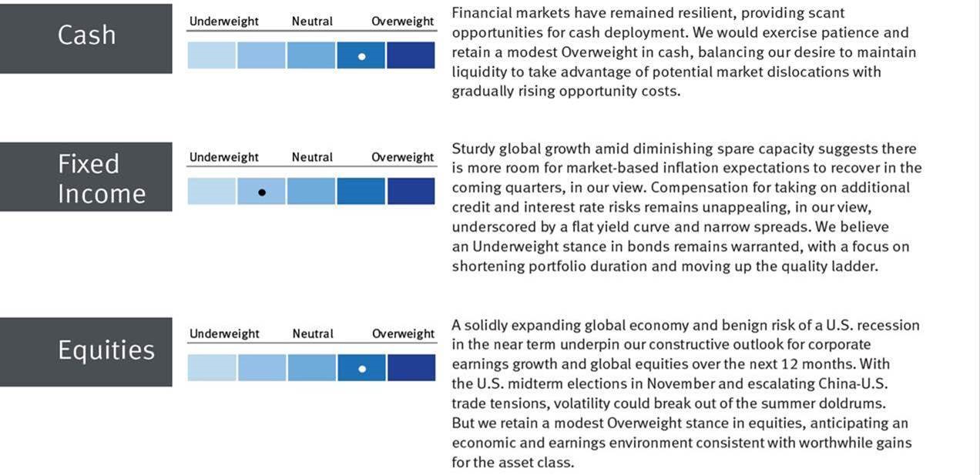Select the lightest swatch on the Cash scale
The height and width of the screenshot is (475, 980).
tap(212, 55)
